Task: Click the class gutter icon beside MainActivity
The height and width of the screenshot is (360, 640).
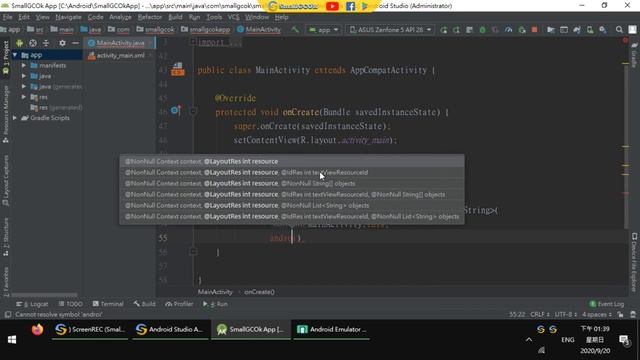Action: point(178,69)
